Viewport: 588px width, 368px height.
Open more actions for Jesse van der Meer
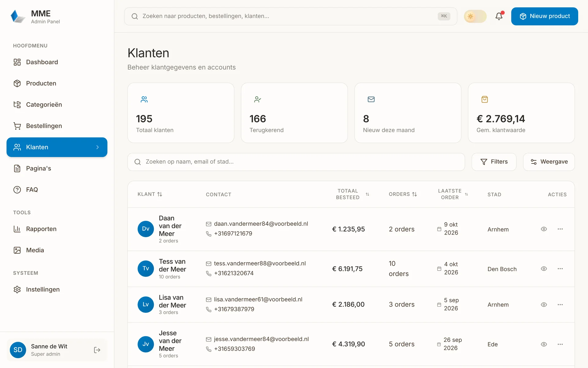pos(560,344)
